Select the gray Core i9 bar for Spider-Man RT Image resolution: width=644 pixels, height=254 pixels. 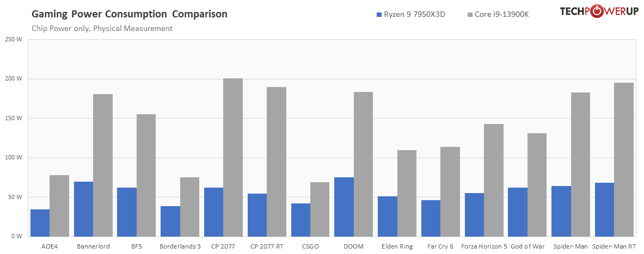(x=624, y=160)
